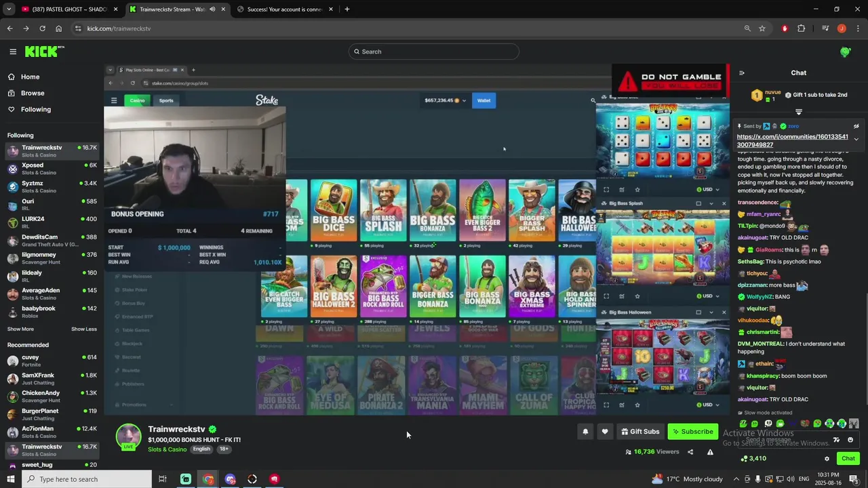Open Chrome extensions puzzle icon

802,28
